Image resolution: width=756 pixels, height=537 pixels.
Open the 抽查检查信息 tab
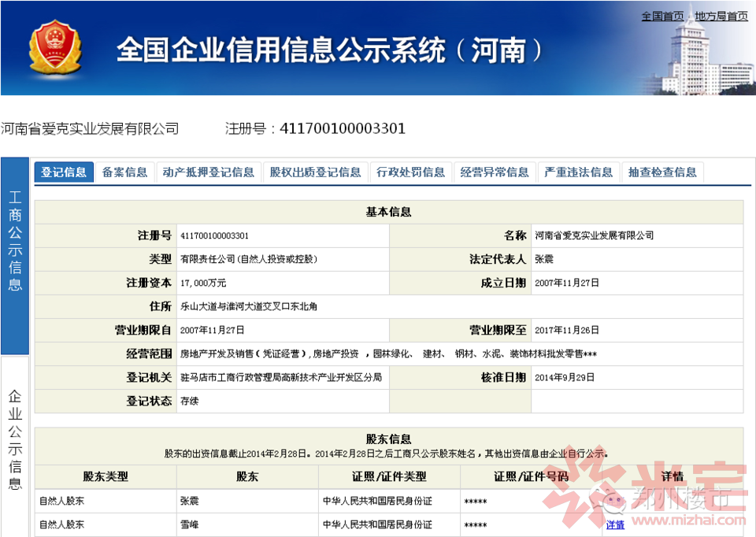[662, 172]
